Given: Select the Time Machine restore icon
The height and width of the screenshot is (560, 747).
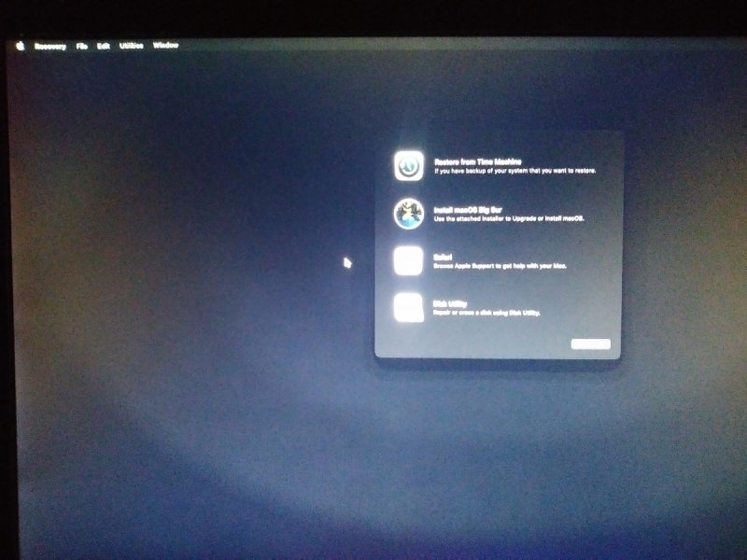Looking at the screenshot, I should 409,166.
